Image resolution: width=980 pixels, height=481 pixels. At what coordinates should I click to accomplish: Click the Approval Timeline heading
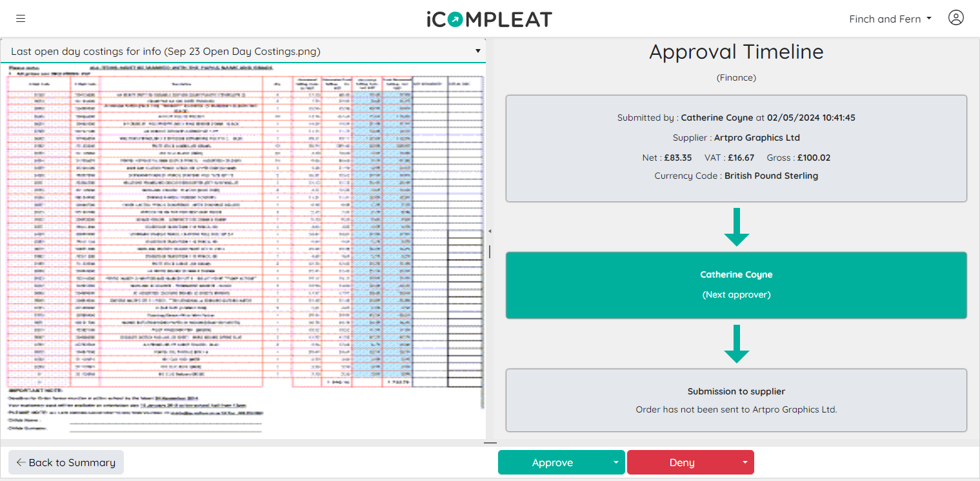pyautogui.click(x=736, y=52)
